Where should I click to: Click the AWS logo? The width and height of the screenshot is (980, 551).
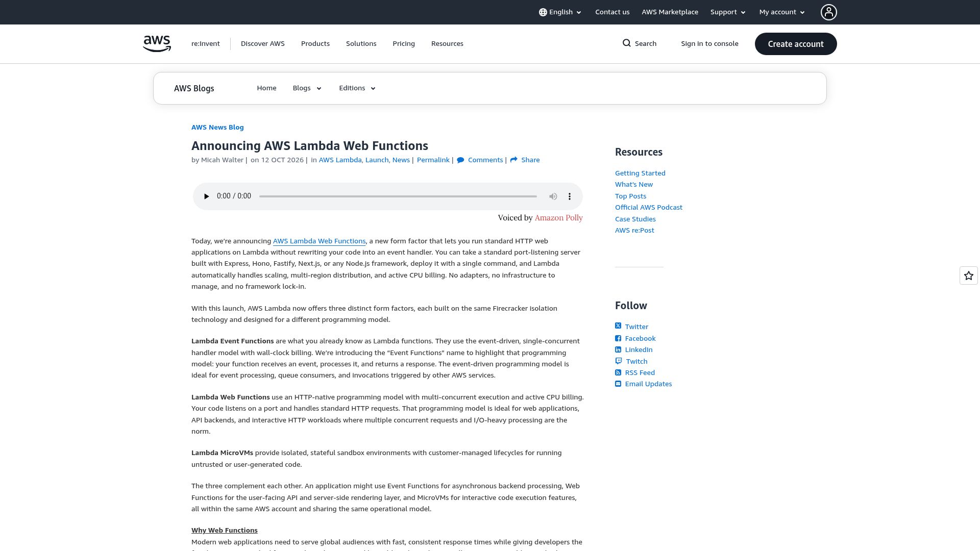[157, 44]
